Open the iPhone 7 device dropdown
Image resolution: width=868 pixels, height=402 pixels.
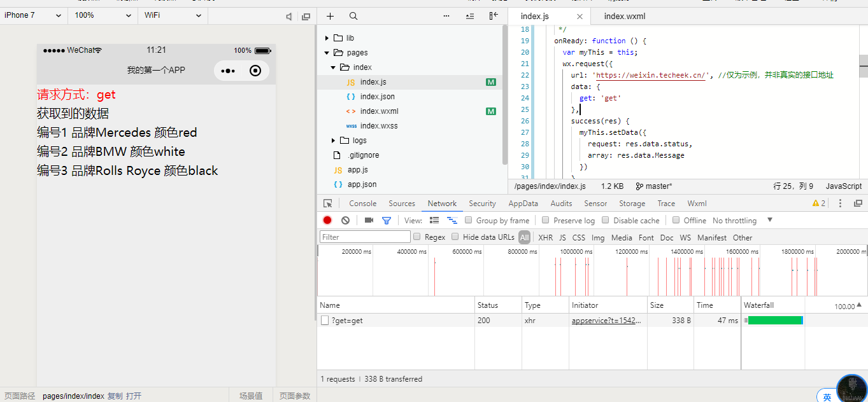pyautogui.click(x=33, y=15)
